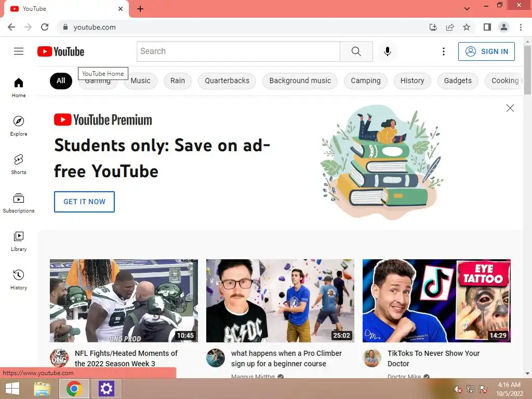Open Subscriptions in the sidebar
This screenshot has width=532, height=399.
[x=19, y=203]
